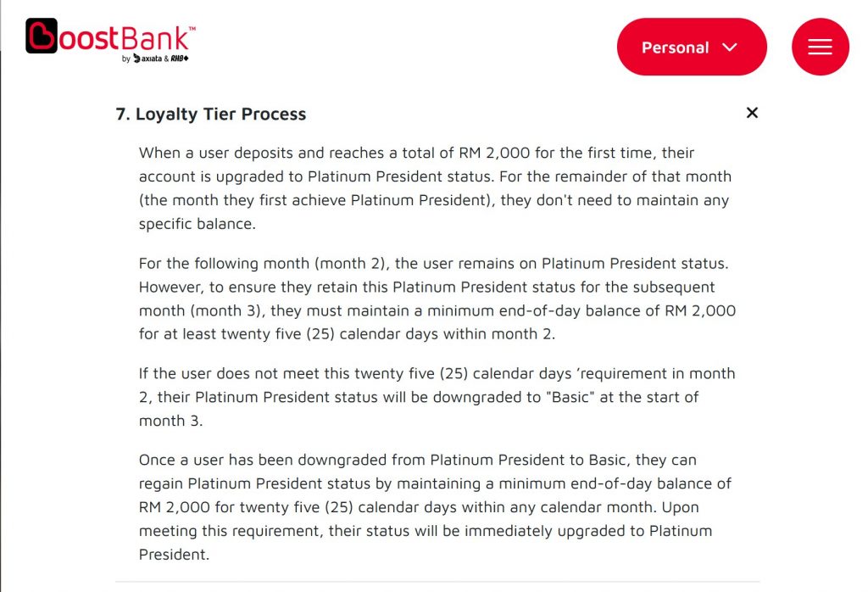Image resolution: width=868 pixels, height=592 pixels.
Task: Click the chevron arrow inside Personal button
Action: click(x=730, y=47)
